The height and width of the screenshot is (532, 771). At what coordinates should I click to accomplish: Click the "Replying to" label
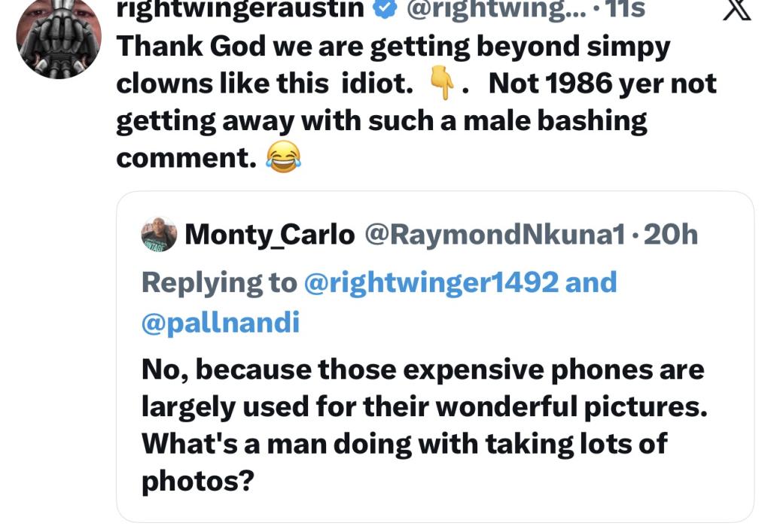[x=218, y=282]
